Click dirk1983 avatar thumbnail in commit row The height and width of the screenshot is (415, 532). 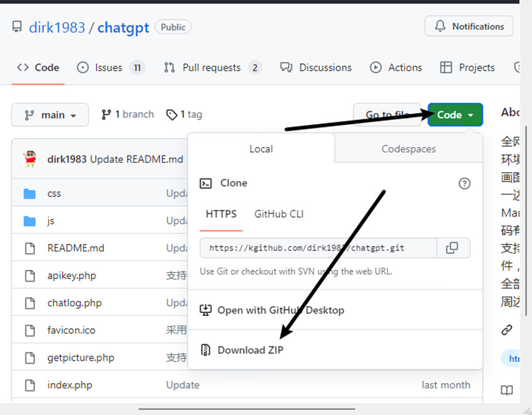30,159
